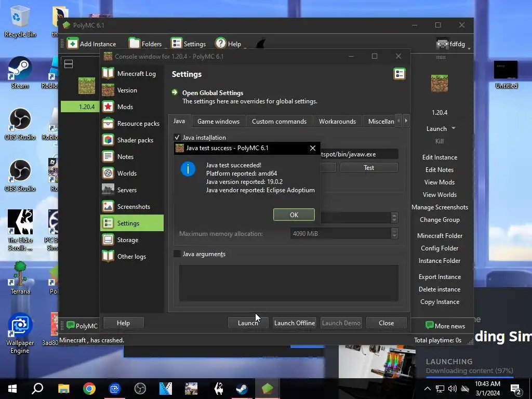532x399 pixels.
Task: Click the Open Global Settings arrow icon
Action: tap(175, 92)
